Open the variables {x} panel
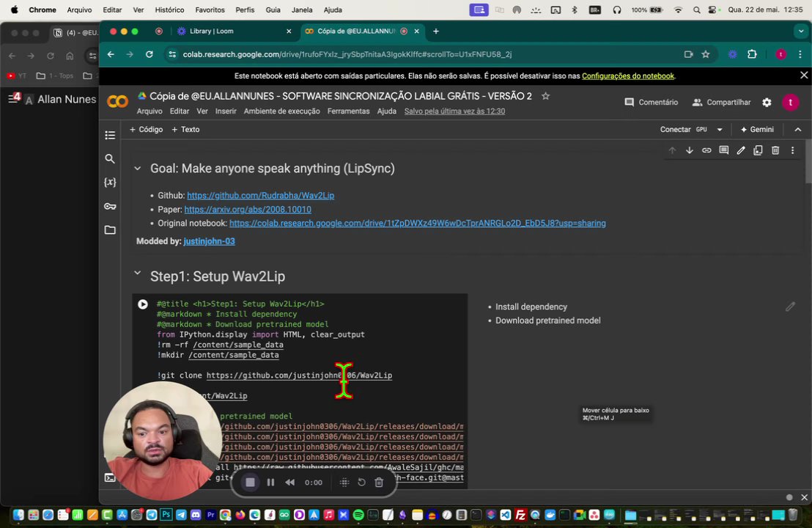 point(110,182)
